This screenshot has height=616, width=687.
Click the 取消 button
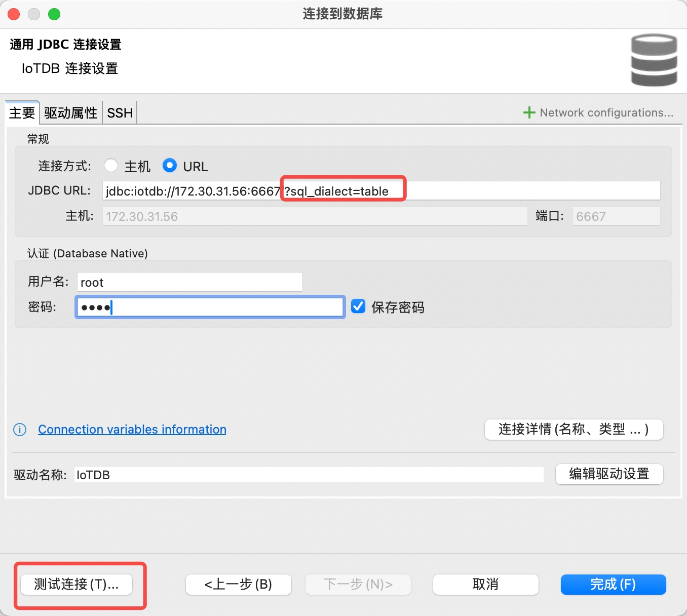pyautogui.click(x=485, y=584)
